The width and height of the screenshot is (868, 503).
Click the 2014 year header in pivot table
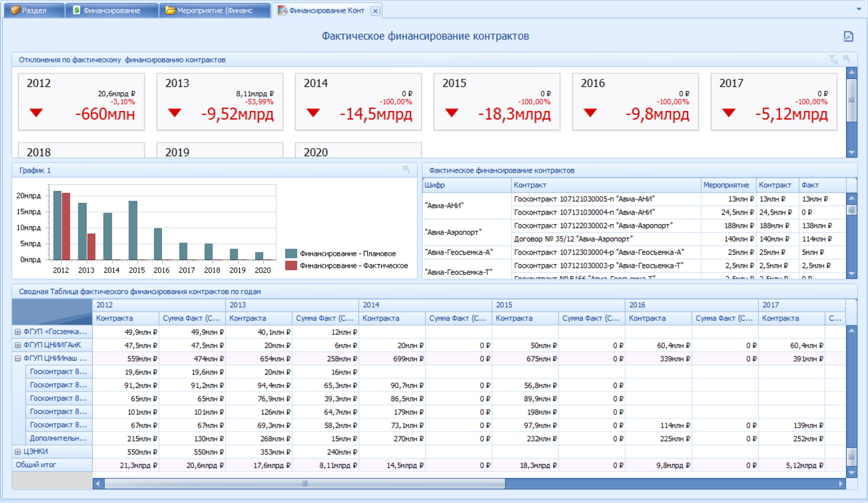(x=425, y=305)
